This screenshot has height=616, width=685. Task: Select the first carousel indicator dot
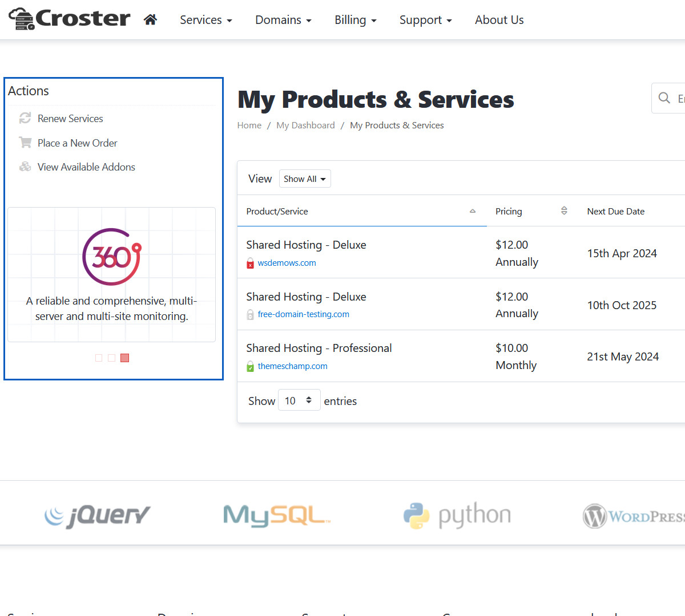pos(99,358)
